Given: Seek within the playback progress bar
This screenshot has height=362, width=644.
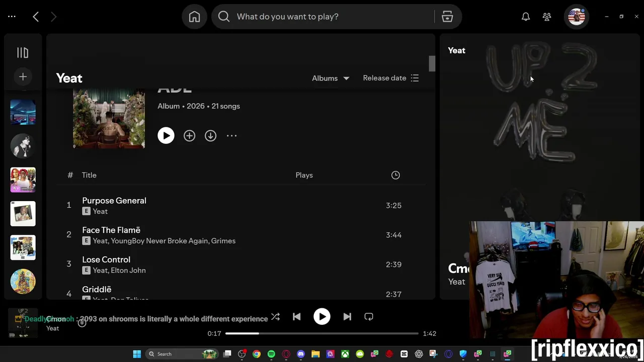Looking at the screenshot, I should pos(321,333).
